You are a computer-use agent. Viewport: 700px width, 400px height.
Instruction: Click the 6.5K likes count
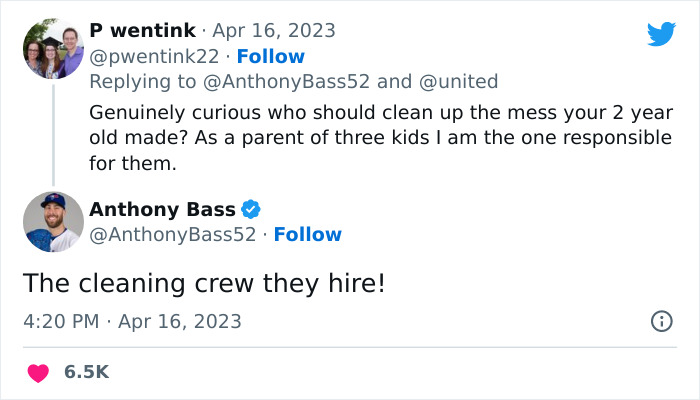86,372
